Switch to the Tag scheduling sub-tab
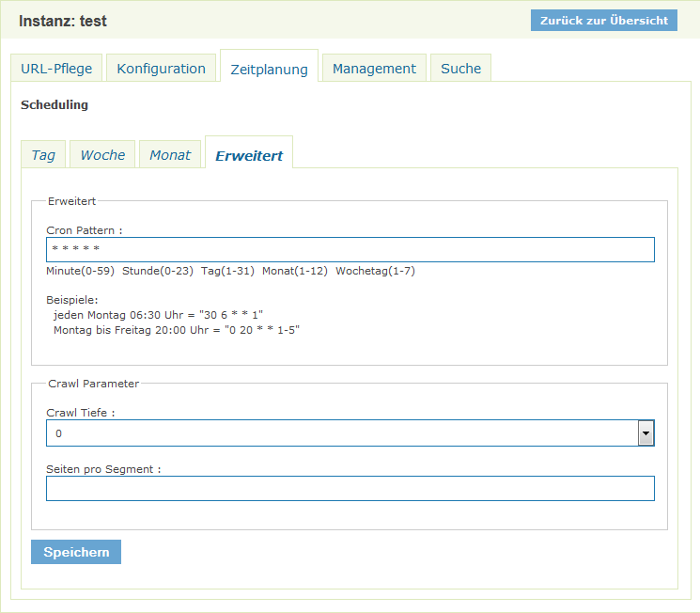This screenshot has height=613, width=700. coord(43,155)
